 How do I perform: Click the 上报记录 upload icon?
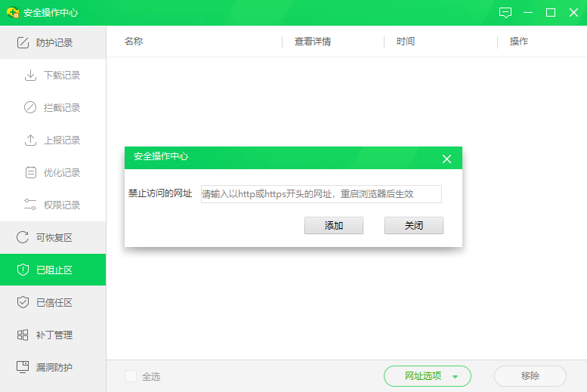tap(30, 140)
